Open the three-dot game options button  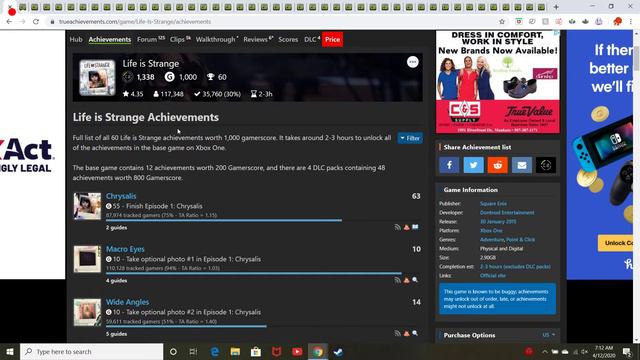click(413, 62)
